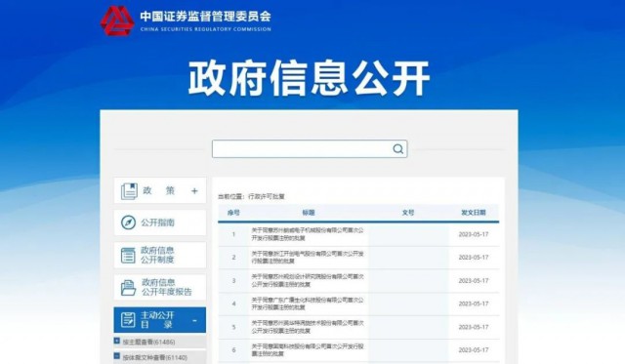The height and width of the screenshot is (364, 625).
Task: Select 按主题查看(61486) in the tree
Action: [x=148, y=342]
